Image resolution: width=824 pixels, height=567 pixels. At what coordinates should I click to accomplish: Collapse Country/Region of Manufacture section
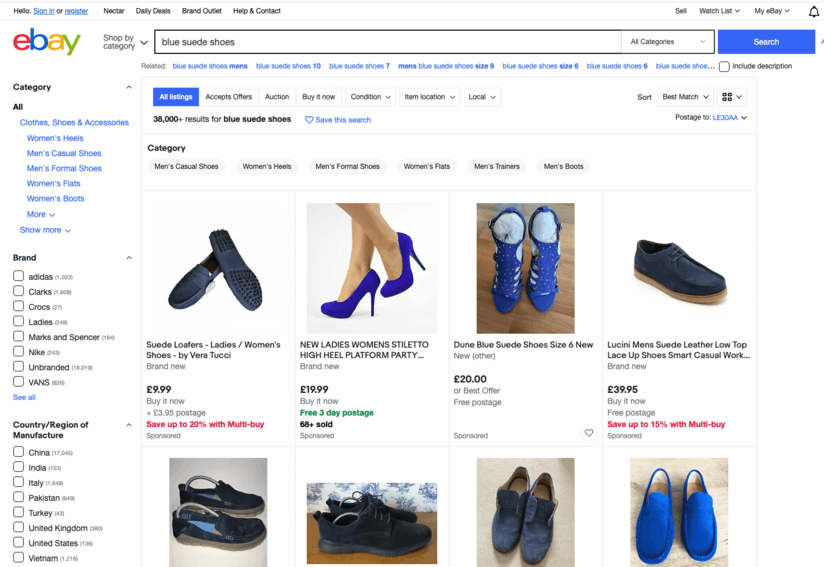[x=129, y=425]
